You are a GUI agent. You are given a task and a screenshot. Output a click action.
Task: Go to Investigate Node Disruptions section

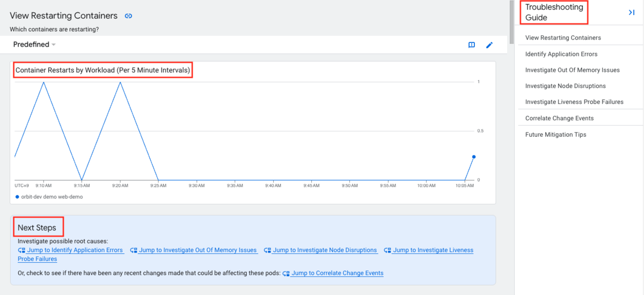pos(566,86)
